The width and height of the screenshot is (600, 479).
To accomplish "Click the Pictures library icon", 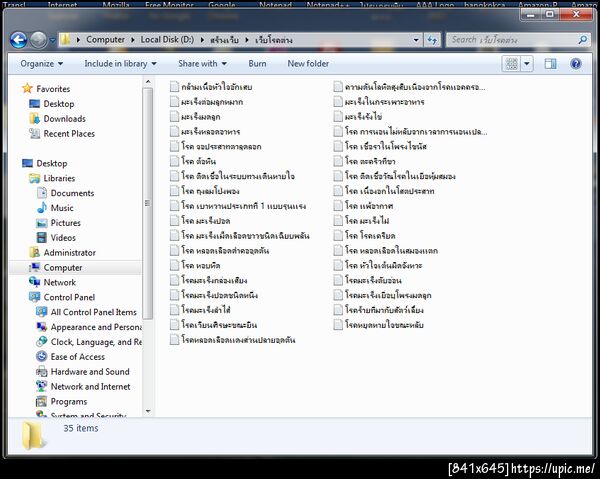I will [x=42, y=223].
